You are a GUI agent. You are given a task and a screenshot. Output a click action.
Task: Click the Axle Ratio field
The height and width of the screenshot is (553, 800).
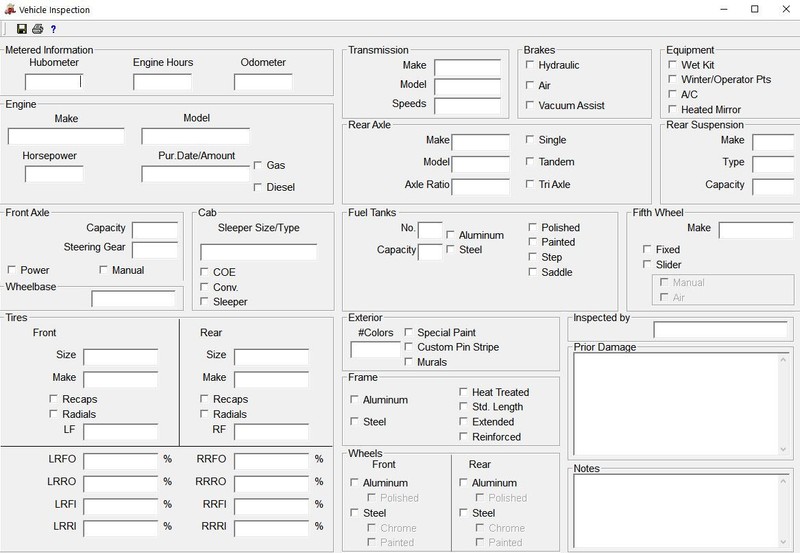click(x=481, y=187)
